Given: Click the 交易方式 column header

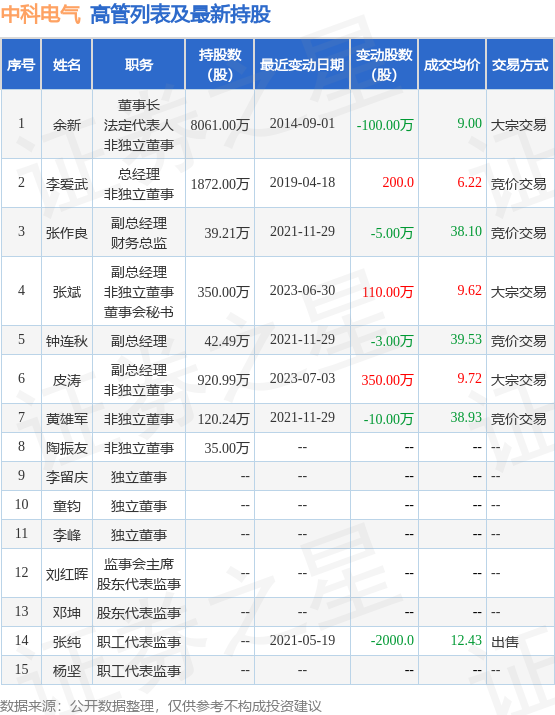Looking at the screenshot, I should point(520,65).
